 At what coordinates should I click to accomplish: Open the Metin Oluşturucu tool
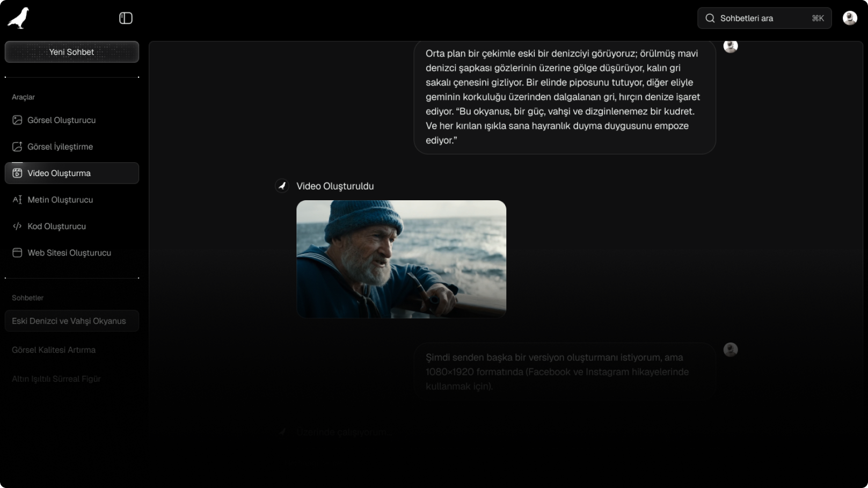(x=72, y=200)
